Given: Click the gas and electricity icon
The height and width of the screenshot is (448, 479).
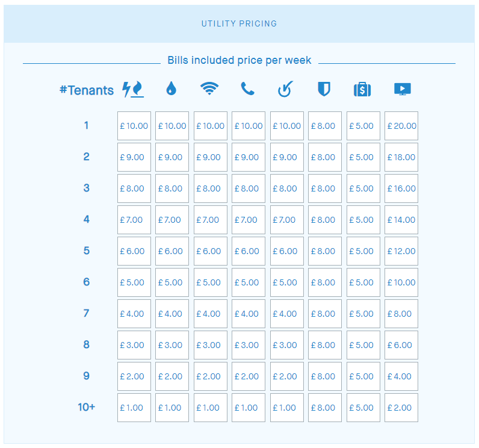Looking at the screenshot, I should point(133,90).
